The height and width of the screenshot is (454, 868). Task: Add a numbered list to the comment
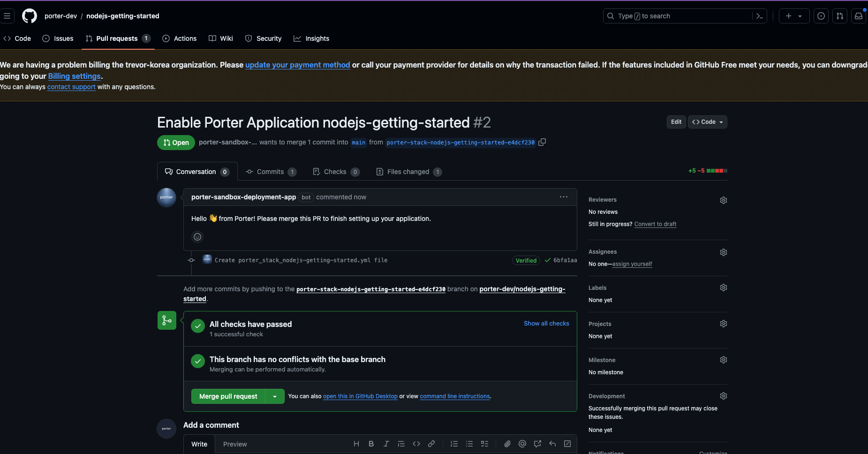[x=453, y=444]
